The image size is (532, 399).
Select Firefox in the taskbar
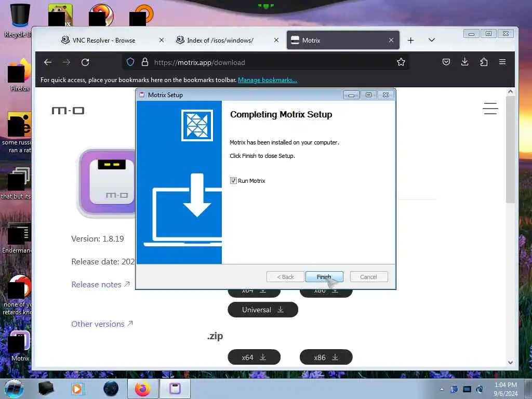(142, 389)
